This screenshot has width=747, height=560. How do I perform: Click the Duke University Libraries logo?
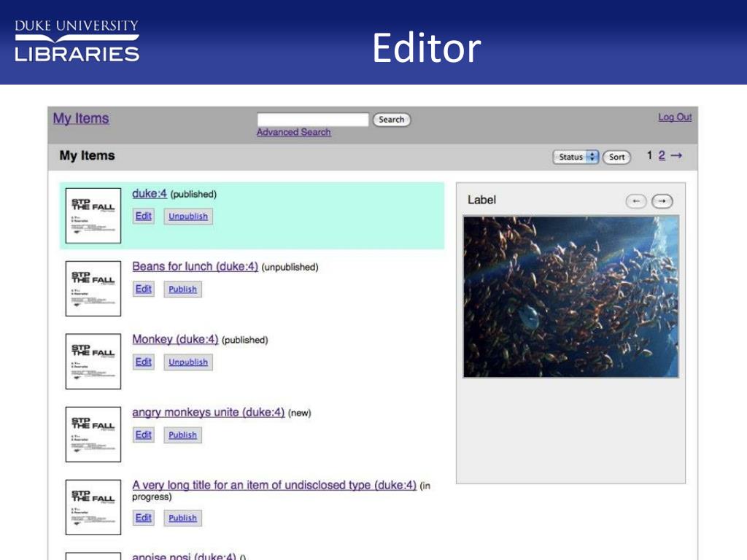77,41
